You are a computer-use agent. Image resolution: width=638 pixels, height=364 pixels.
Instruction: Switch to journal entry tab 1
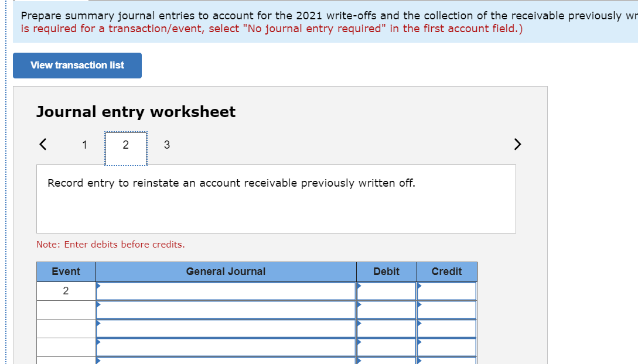(84, 145)
